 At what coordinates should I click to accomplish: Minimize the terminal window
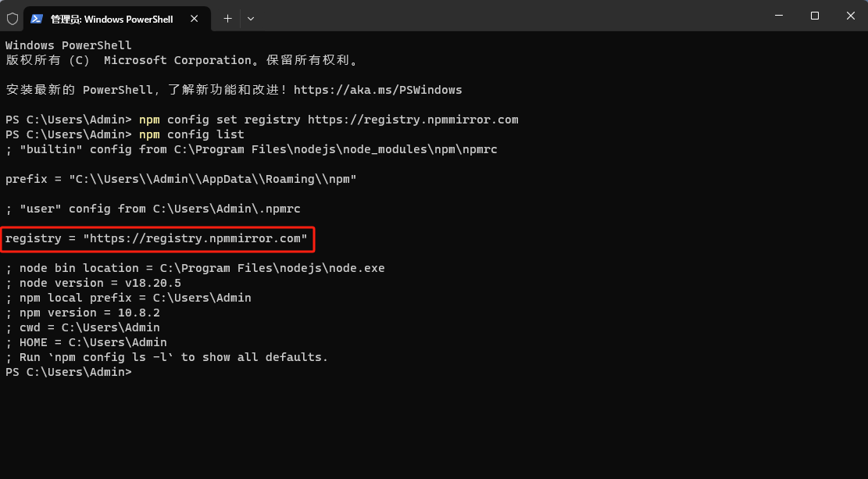pyautogui.click(x=779, y=16)
